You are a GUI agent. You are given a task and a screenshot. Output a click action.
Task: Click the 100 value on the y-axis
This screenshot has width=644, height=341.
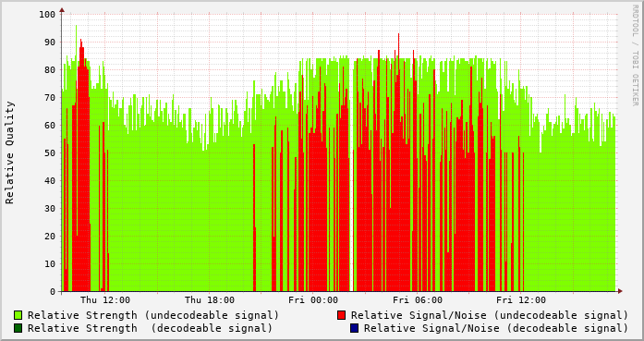[47, 15]
